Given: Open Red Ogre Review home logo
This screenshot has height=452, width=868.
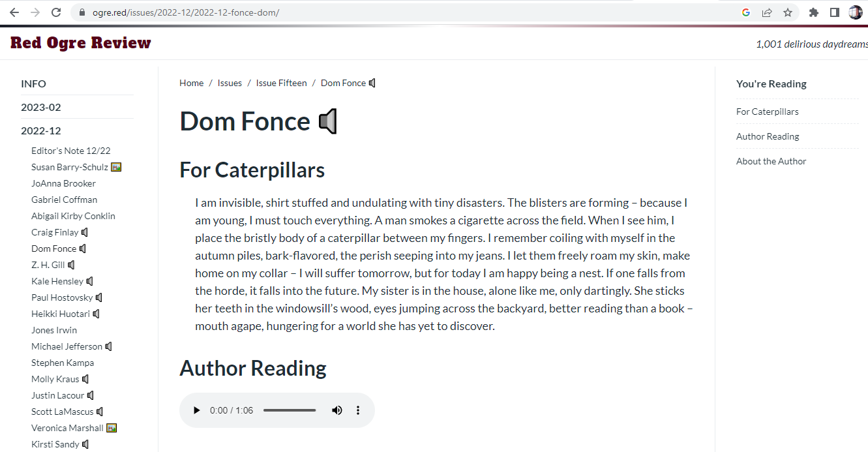Looking at the screenshot, I should [x=81, y=43].
